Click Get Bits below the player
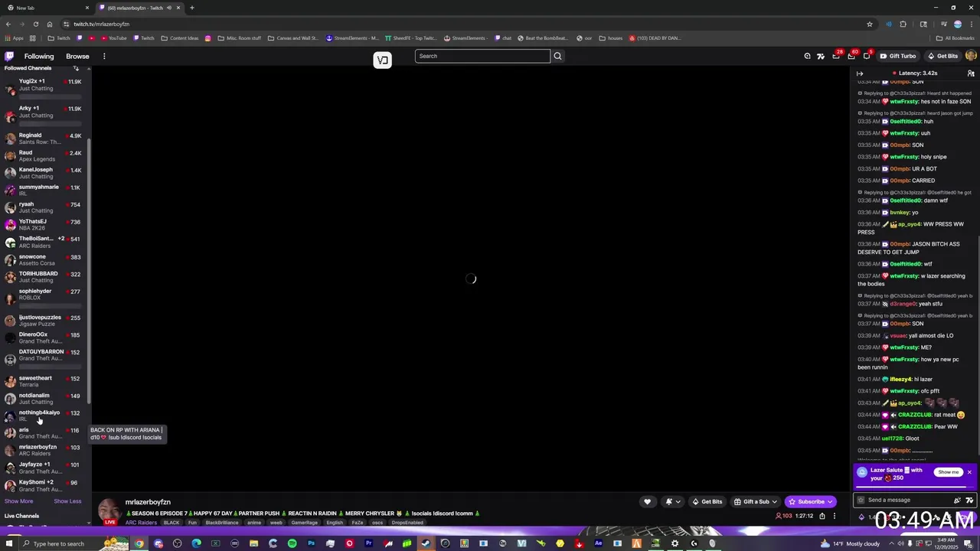Screen dimensions: 980x551 click(707, 502)
